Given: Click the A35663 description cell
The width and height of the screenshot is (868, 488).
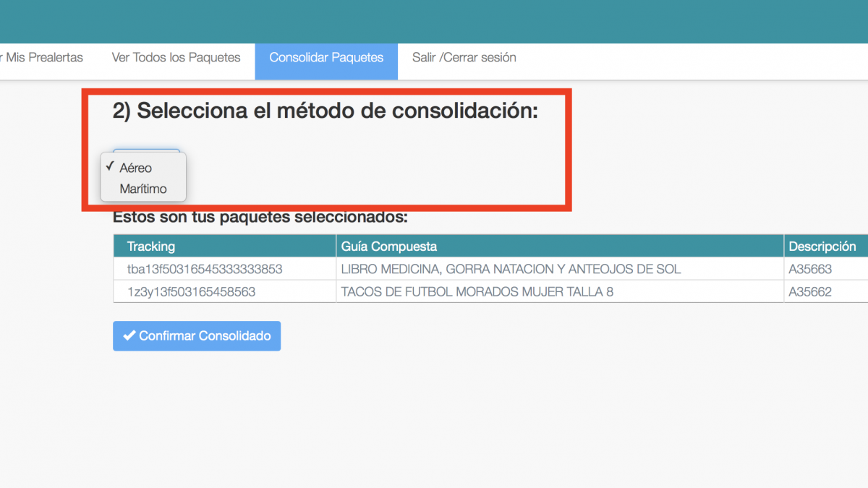Looking at the screenshot, I should point(826,269).
